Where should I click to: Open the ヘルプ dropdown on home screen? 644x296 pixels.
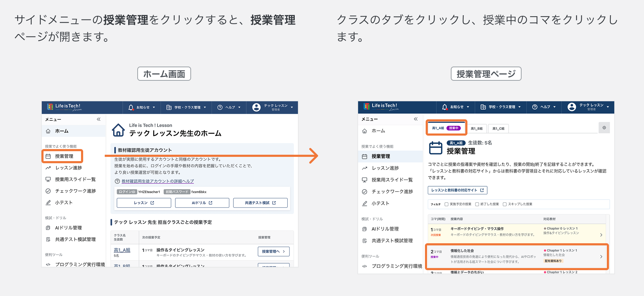coord(229,107)
